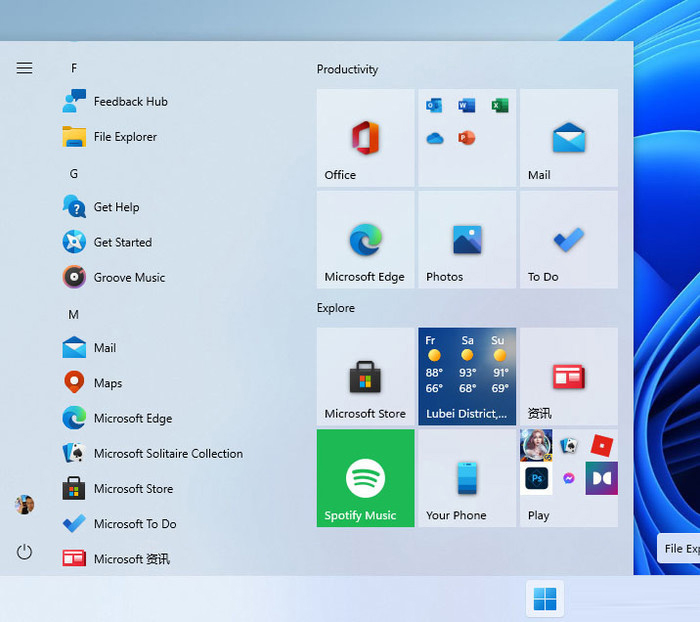Open Groove Music from app list
The height and width of the screenshot is (622, 700).
[129, 277]
